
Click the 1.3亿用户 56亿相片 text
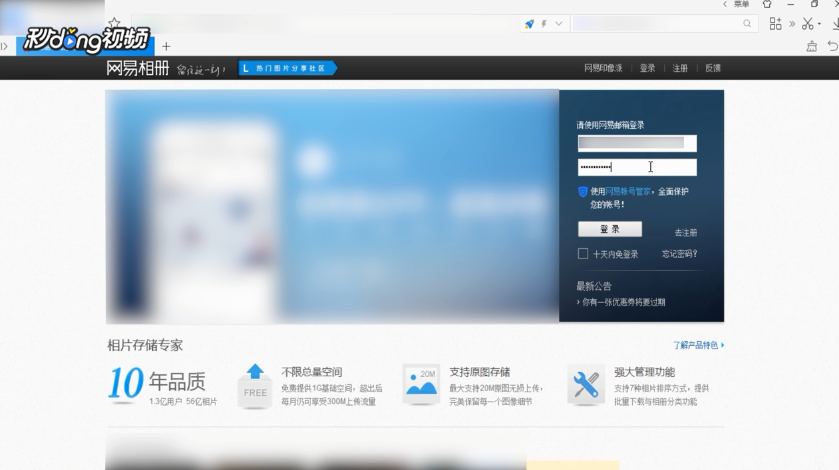pos(184,401)
